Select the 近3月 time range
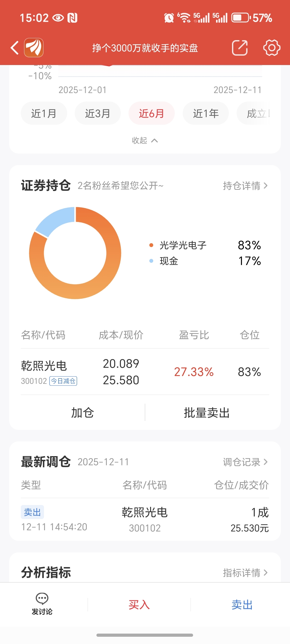The height and width of the screenshot is (644, 290). tap(98, 113)
